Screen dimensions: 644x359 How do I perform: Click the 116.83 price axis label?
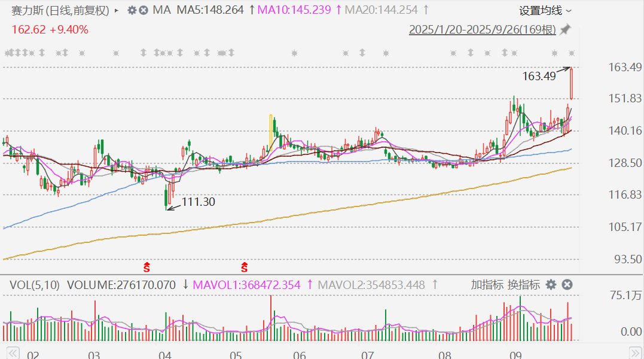[625, 194]
